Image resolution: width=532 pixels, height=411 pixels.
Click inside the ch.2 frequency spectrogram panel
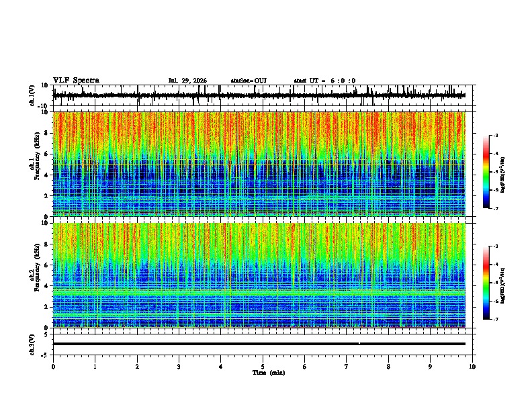click(x=259, y=275)
